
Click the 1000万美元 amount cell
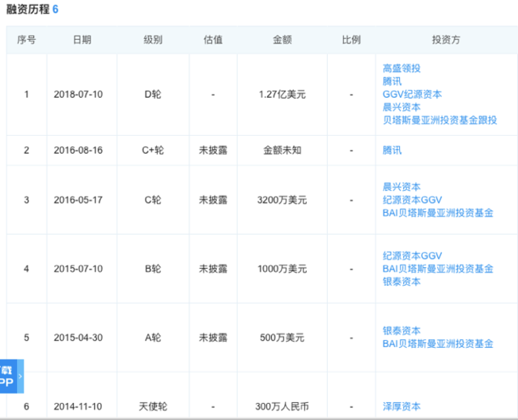282,269
